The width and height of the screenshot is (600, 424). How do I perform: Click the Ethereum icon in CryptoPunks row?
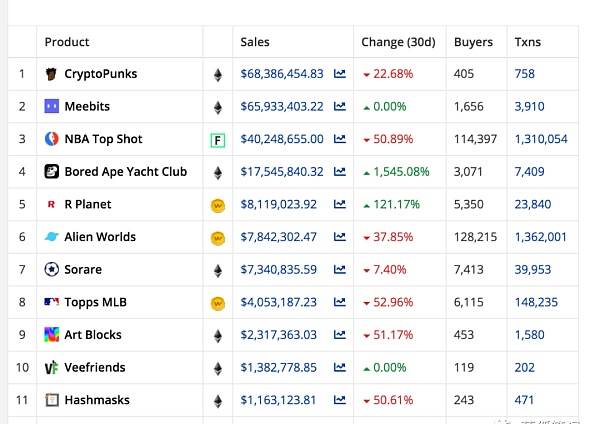218,75
